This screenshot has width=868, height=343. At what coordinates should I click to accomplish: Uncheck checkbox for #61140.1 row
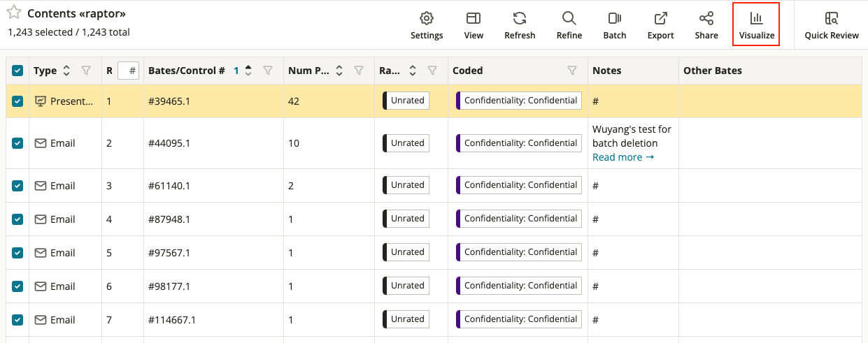[x=17, y=186]
